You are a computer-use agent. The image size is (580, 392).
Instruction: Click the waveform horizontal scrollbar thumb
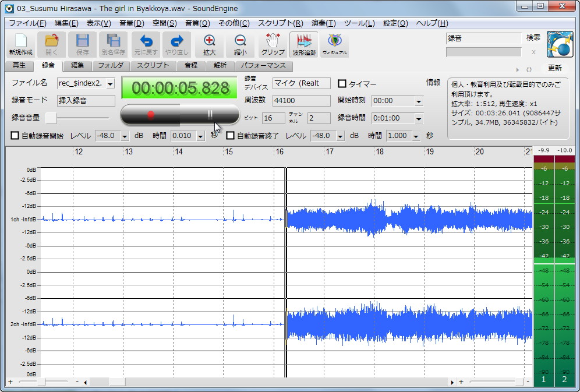click(x=118, y=382)
